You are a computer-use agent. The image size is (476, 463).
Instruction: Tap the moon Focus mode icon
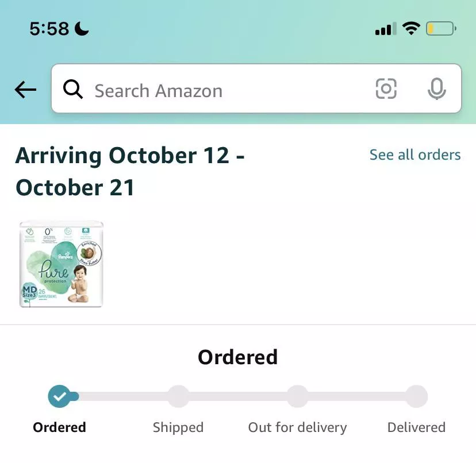(x=82, y=29)
